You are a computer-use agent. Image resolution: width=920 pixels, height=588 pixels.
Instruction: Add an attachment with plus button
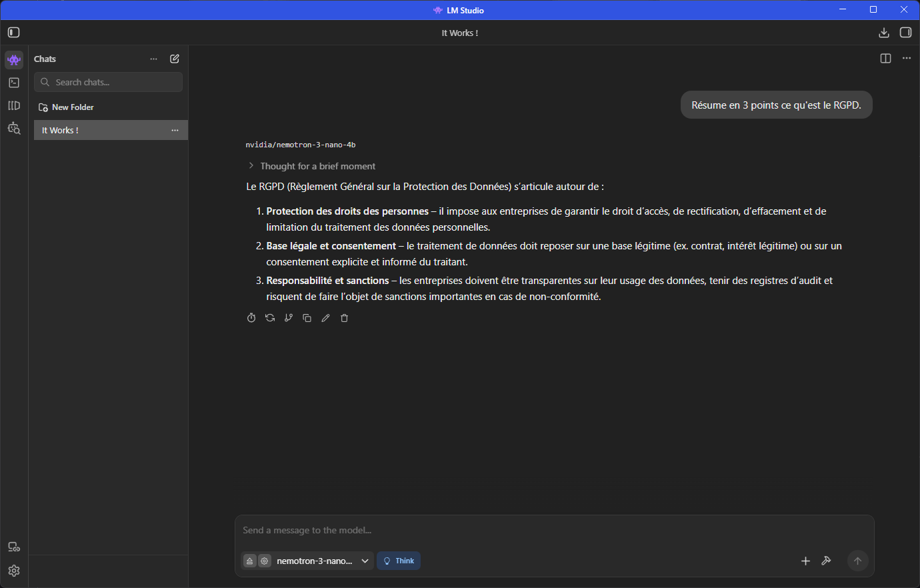pos(805,561)
